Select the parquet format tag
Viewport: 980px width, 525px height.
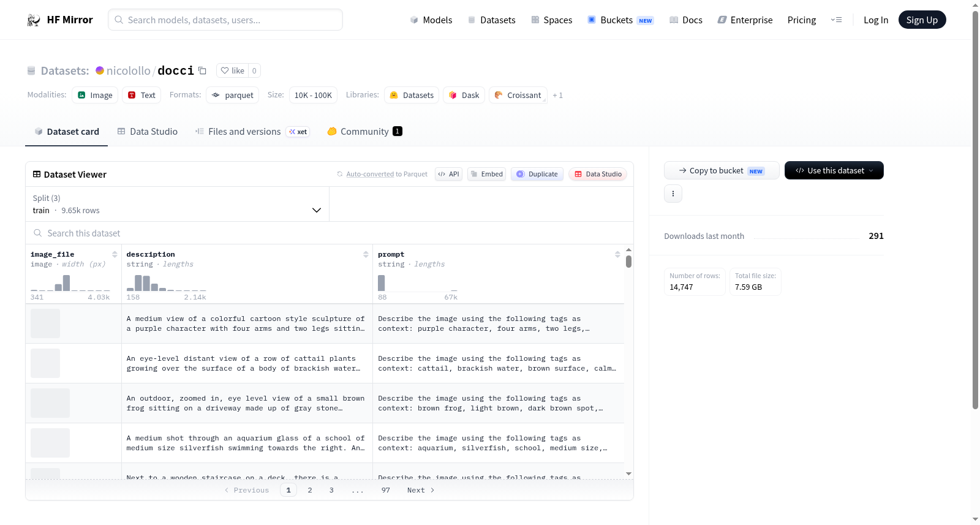[233, 95]
